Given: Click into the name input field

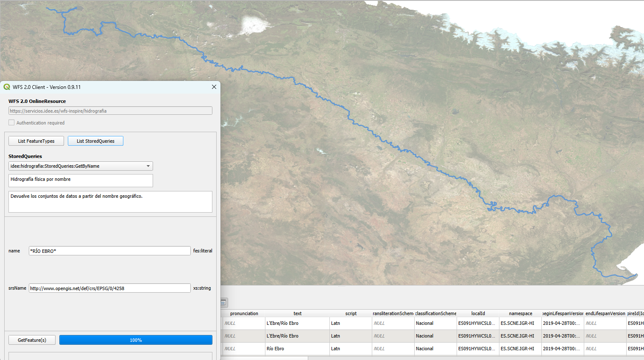Looking at the screenshot, I should (x=109, y=251).
